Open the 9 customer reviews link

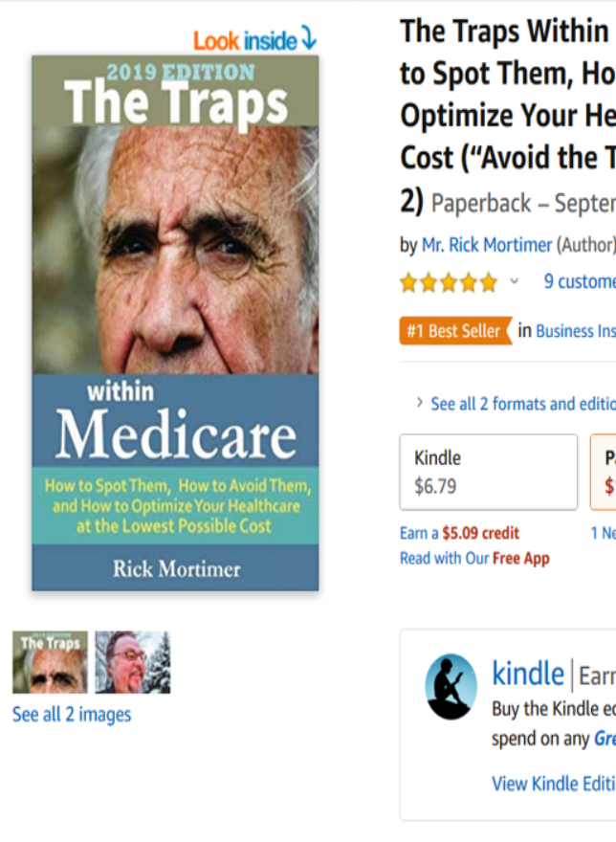580,281
